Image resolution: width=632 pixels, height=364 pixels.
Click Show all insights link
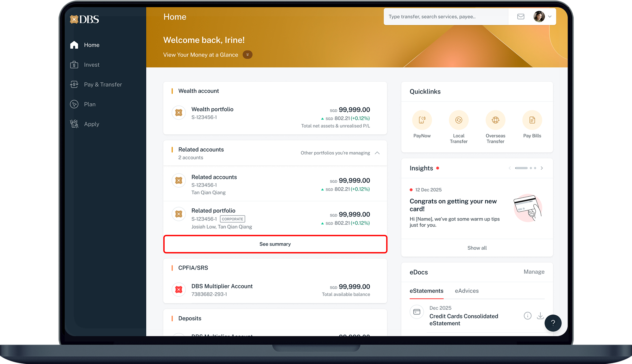pos(477,248)
